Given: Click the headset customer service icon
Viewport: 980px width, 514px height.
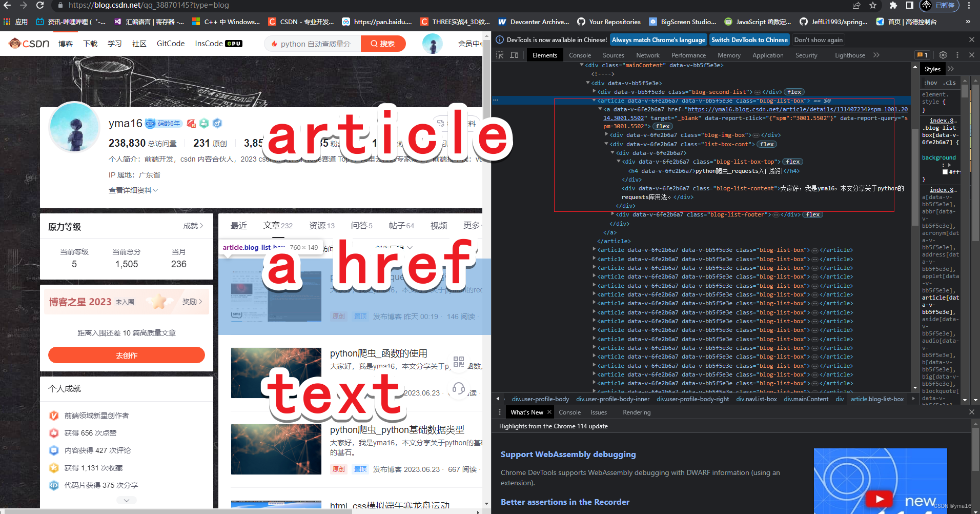Looking at the screenshot, I should pos(459,389).
